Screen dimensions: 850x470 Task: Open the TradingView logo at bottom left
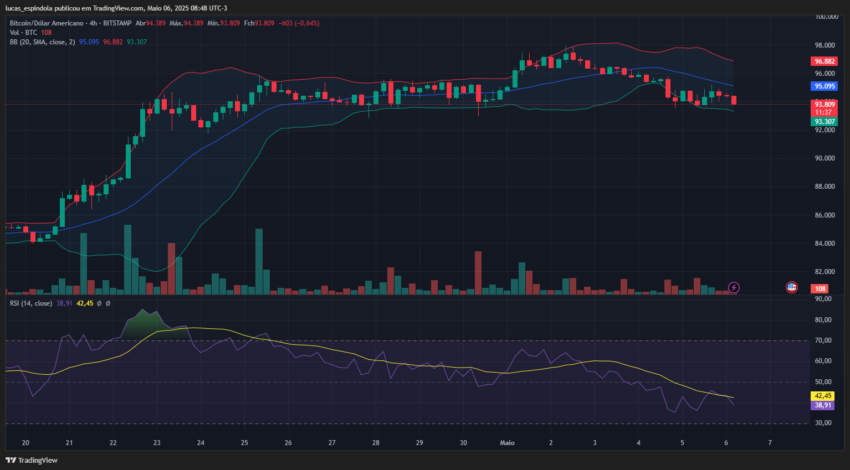(31, 460)
